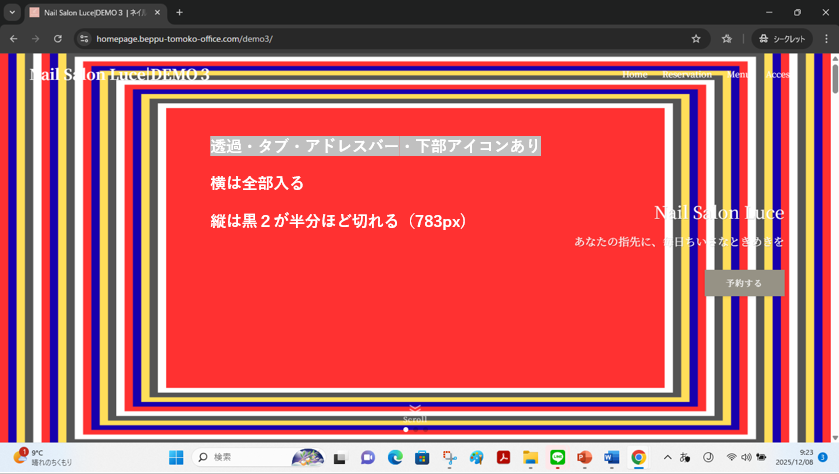Image resolution: width=839 pixels, height=474 pixels.
Task: Click the あなたの指先に tagline text
Action: click(x=679, y=242)
